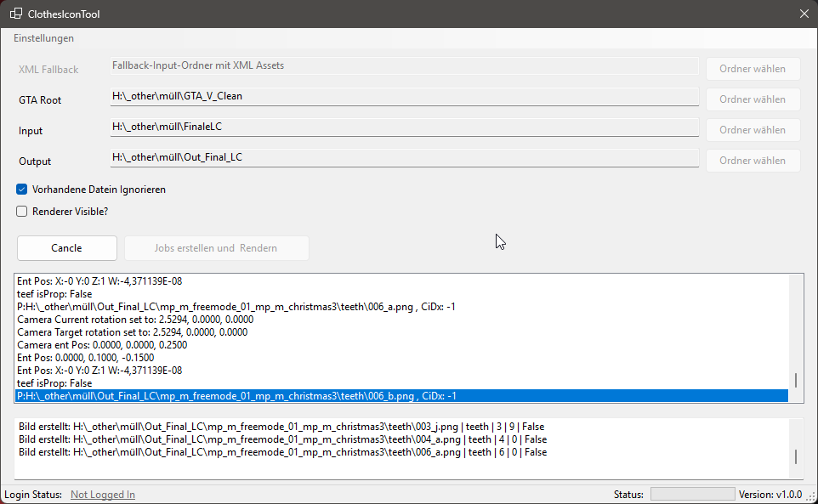
Task: Click the Cancle button
Action: pos(67,248)
